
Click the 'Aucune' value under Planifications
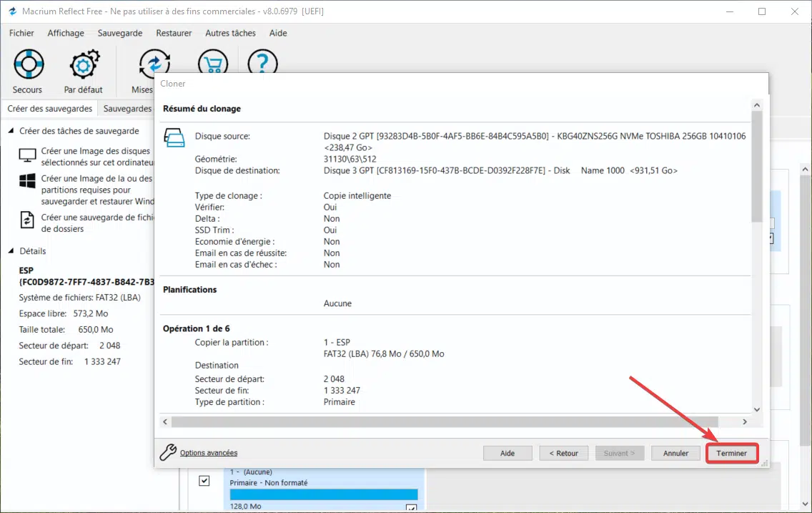[337, 303]
